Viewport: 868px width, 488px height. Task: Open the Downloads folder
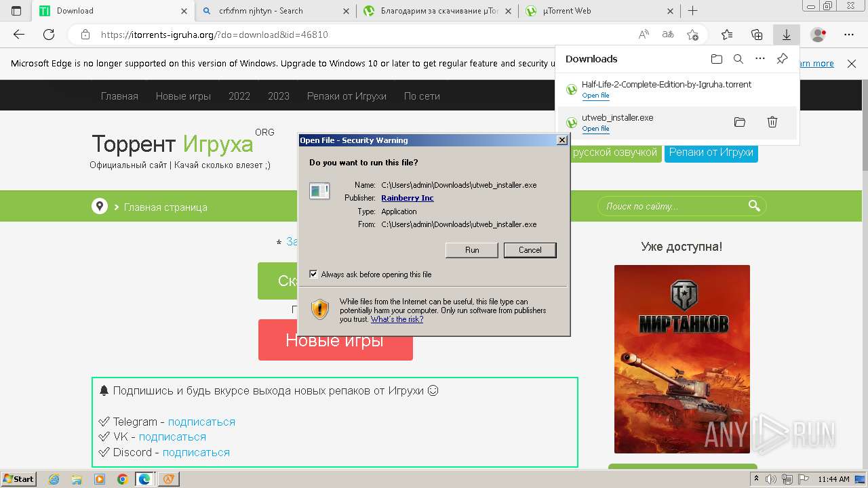[x=717, y=59]
